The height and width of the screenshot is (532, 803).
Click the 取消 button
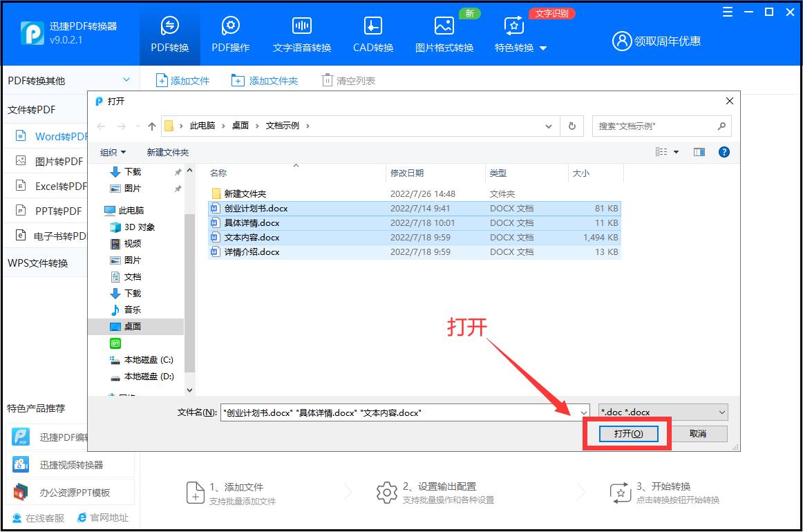(x=701, y=433)
